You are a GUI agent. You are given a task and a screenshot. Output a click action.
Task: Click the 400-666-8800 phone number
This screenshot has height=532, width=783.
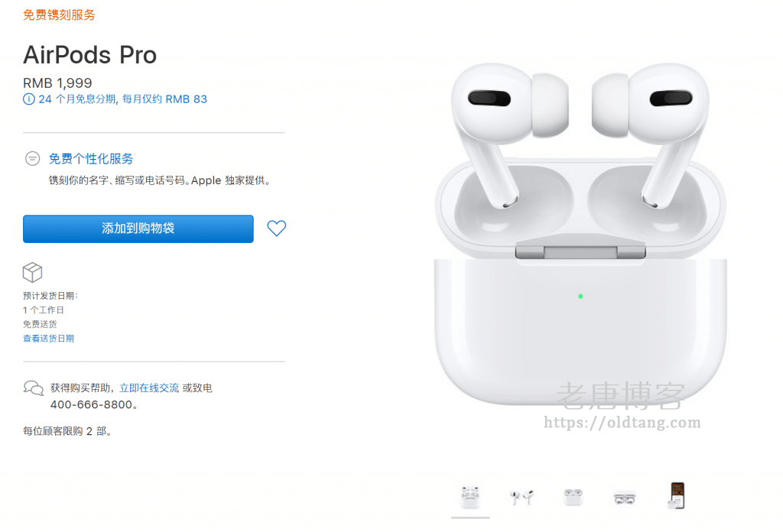click(92, 405)
